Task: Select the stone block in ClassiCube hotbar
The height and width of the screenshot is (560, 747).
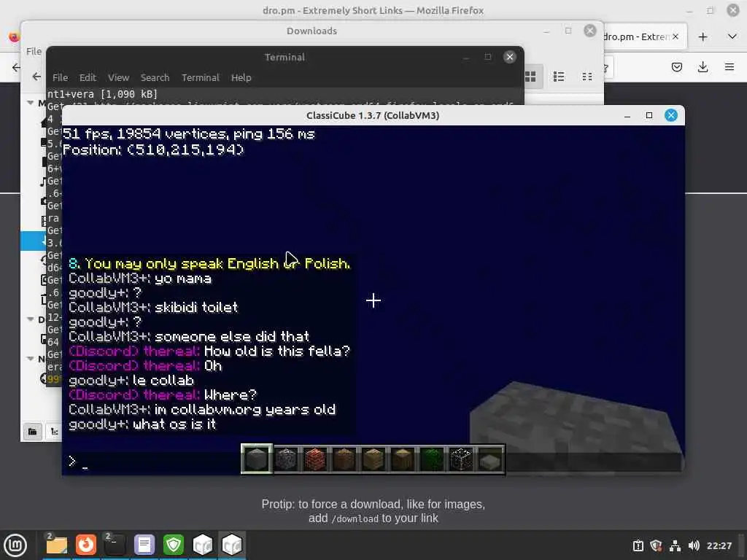Action: pos(257,459)
